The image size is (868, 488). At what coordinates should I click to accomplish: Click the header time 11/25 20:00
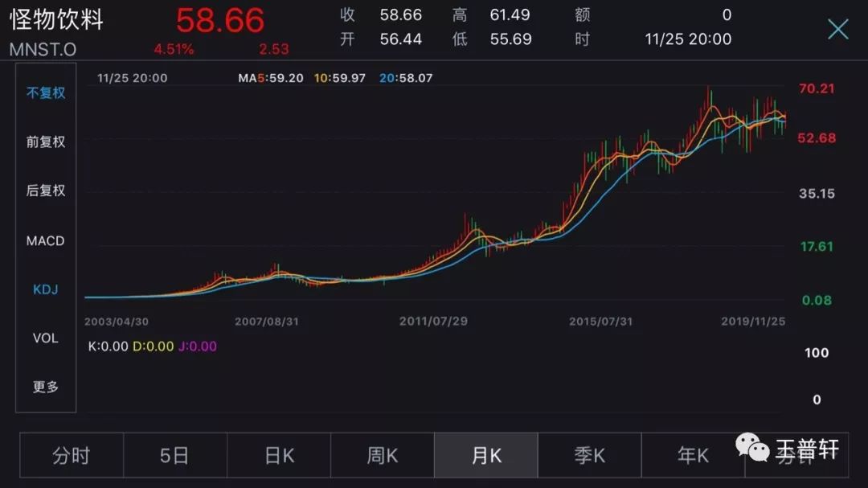tap(688, 39)
